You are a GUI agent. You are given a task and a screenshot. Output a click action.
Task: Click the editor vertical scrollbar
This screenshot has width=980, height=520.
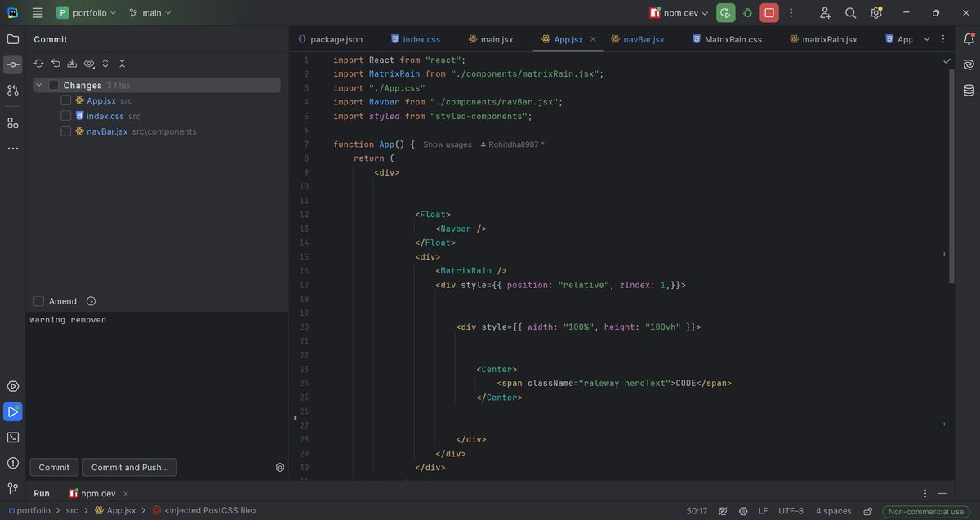click(951, 176)
